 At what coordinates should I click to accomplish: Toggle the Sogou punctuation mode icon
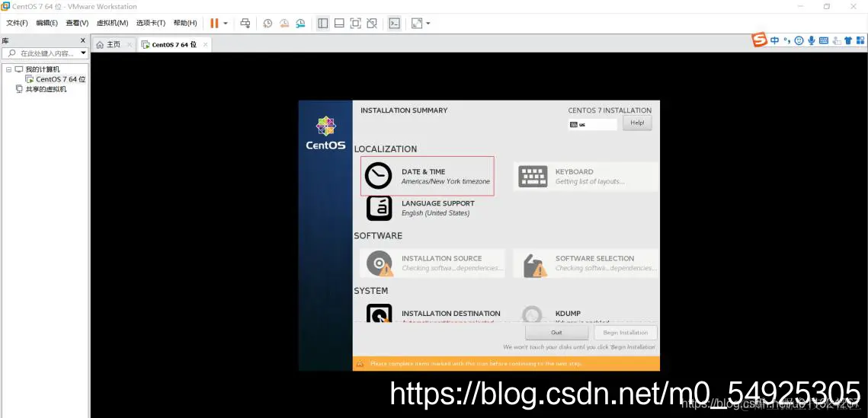point(786,40)
